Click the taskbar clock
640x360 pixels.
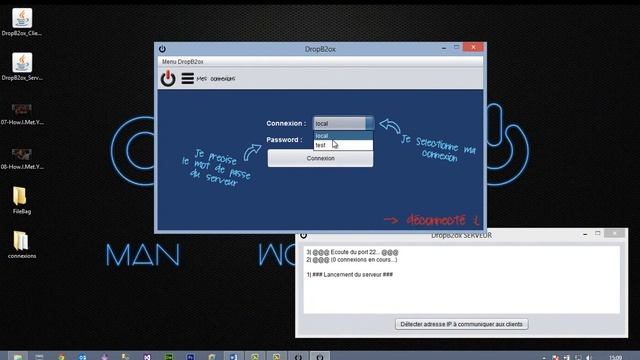tap(616, 358)
